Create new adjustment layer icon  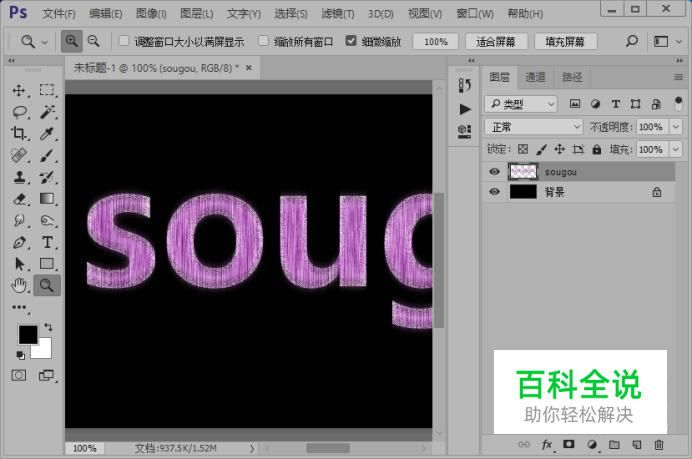592,445
